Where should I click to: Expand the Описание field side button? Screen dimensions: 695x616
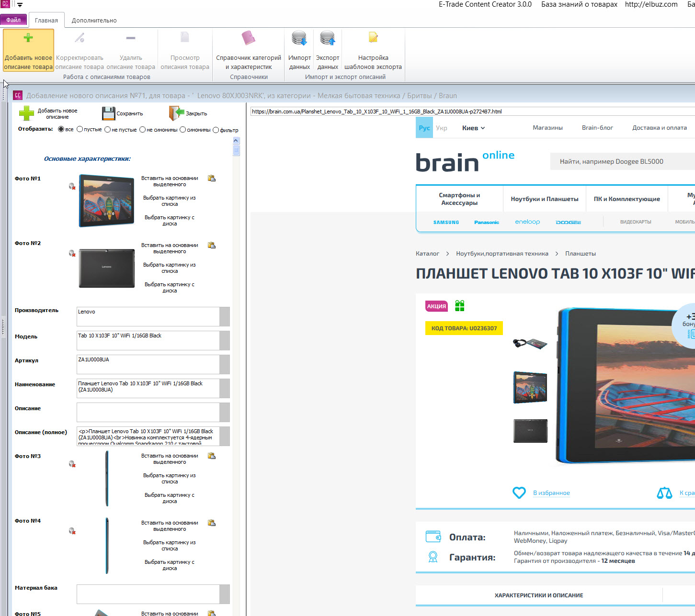(224, 412)
